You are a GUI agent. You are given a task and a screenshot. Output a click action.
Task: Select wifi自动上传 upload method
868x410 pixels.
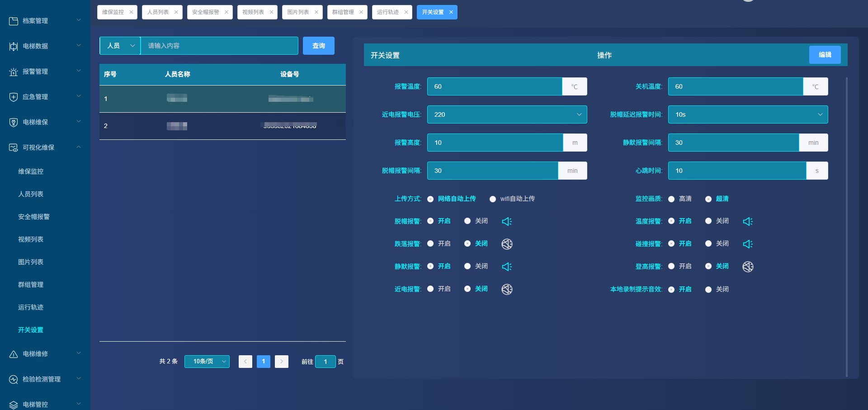click(x=493, y=199)
